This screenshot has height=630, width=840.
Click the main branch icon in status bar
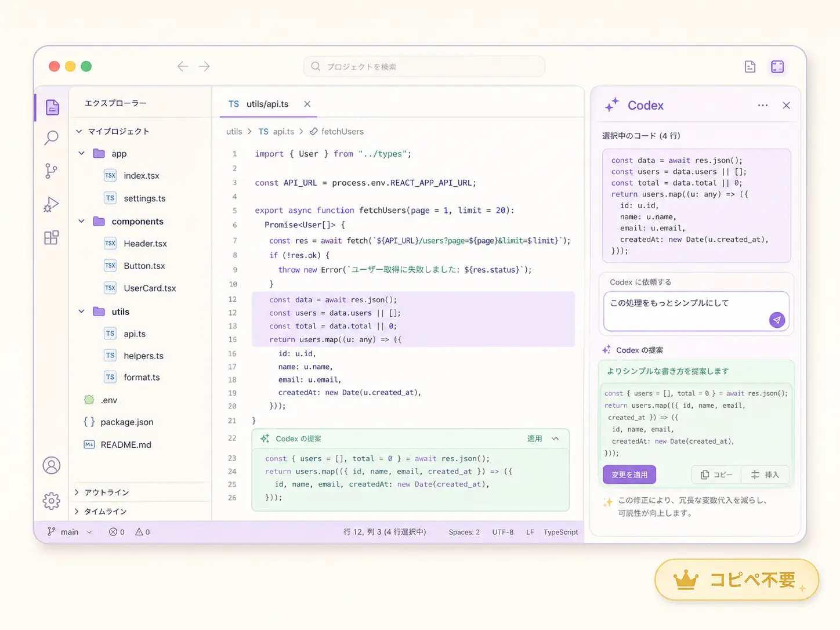[x=52, y=531]
